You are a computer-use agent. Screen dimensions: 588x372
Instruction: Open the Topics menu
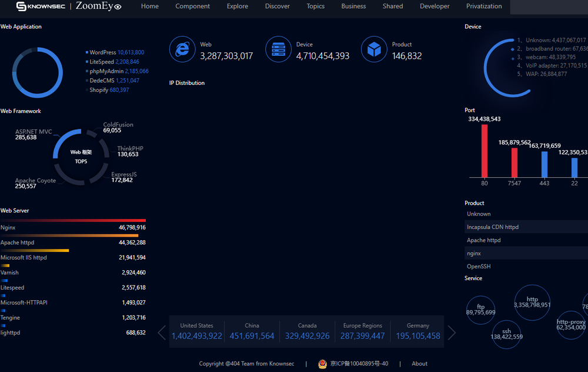315,6
